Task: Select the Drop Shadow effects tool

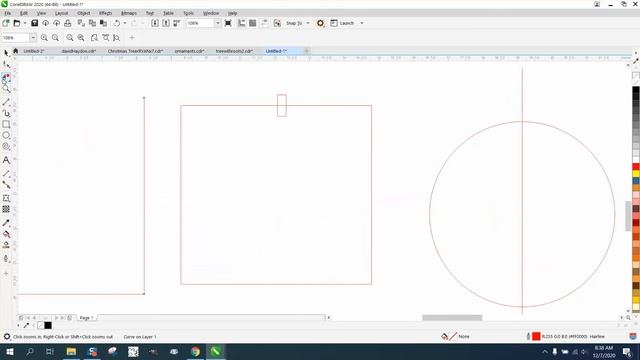Action: click(6, 198)
